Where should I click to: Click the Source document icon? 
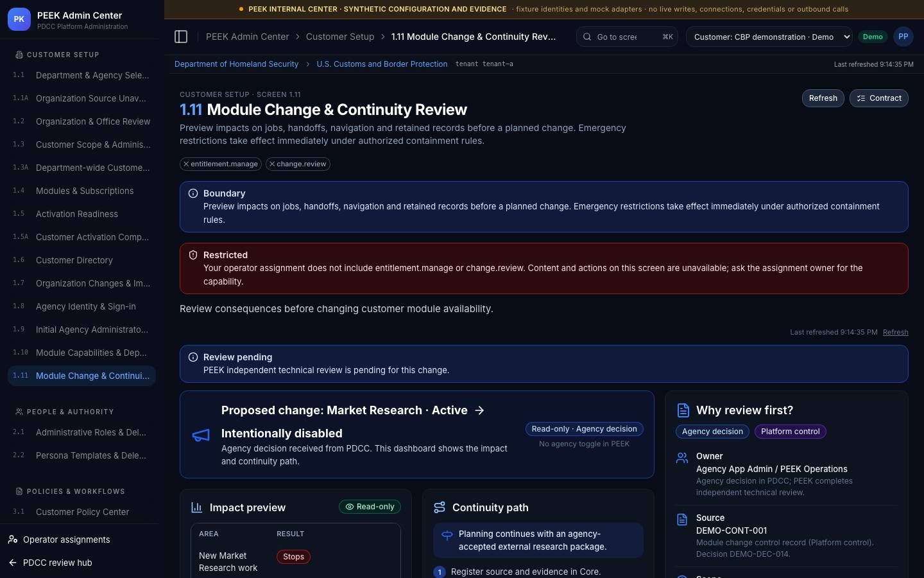(682, 519)
